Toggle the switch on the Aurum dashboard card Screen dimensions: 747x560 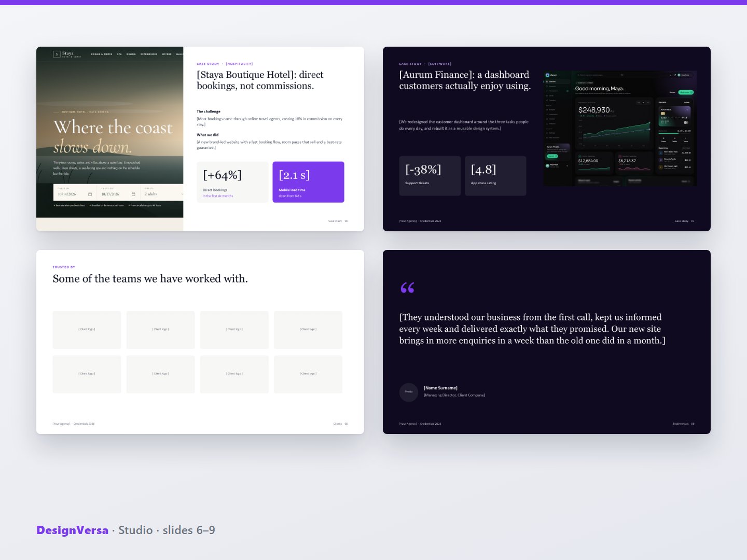tap(686, 122)
